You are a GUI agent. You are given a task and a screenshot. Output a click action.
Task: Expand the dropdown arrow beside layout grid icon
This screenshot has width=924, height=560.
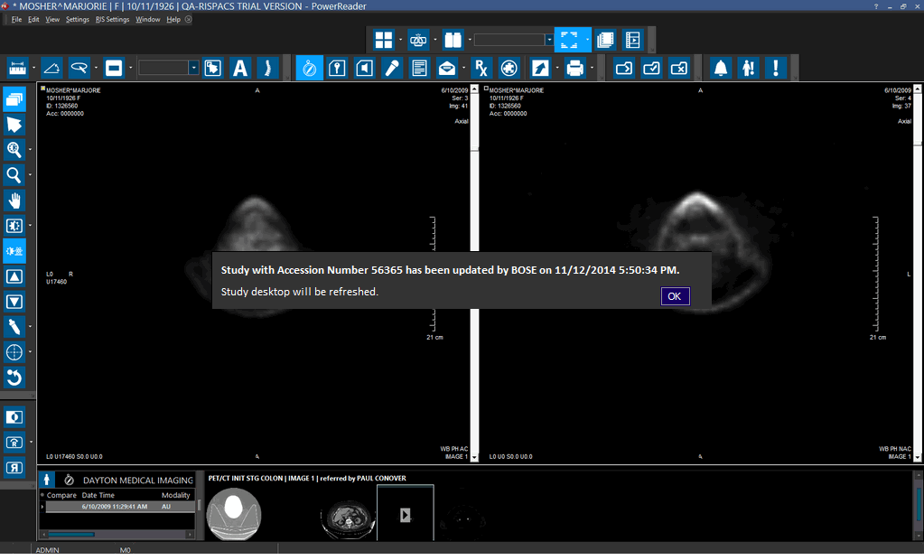(x=400, y=40)
